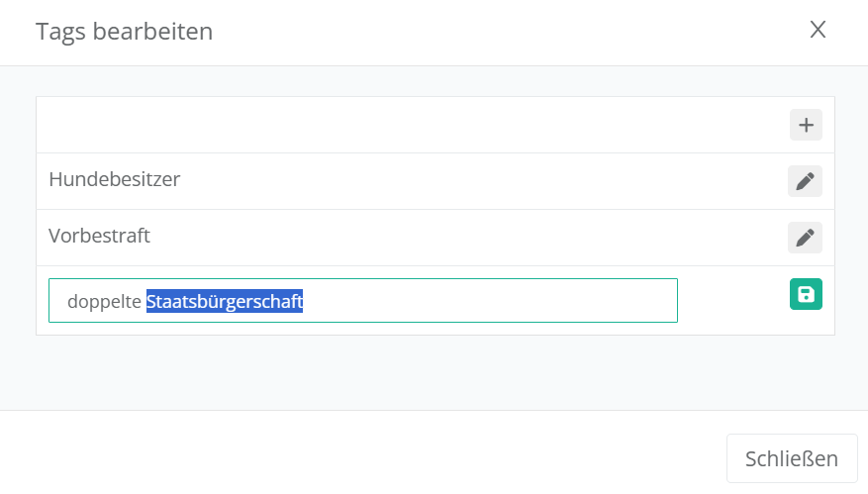Viewport: 868px width, 494px height.
Task: Save the edited tag with green disk icon
Action: pos(806,294)
